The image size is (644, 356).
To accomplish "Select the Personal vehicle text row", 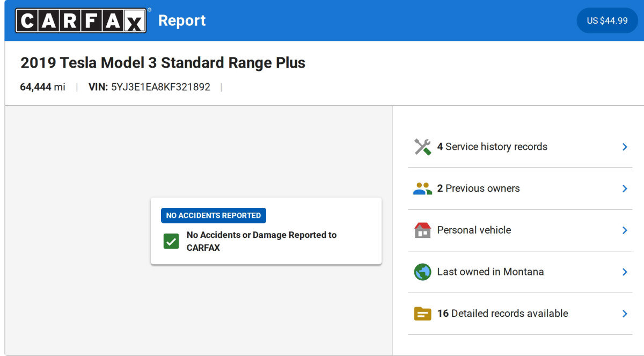I will [474, 230].
